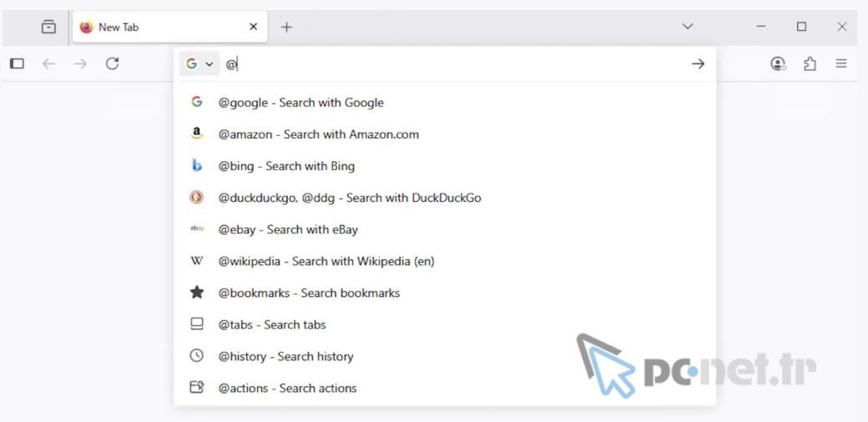Go forward one page
868x422 pixels.
pyautogui.click(x=81, y=63)
